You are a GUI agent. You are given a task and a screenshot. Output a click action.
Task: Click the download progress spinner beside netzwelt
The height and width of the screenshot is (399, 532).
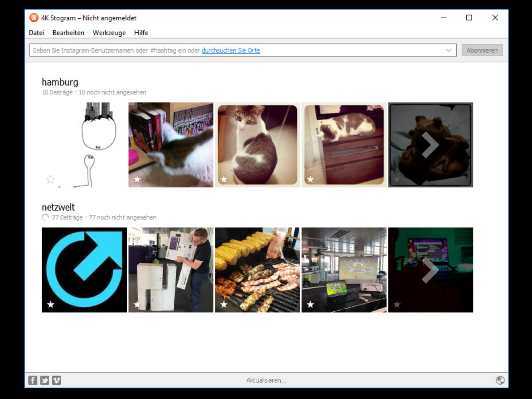pyautogui.click(x=45, y=217)
